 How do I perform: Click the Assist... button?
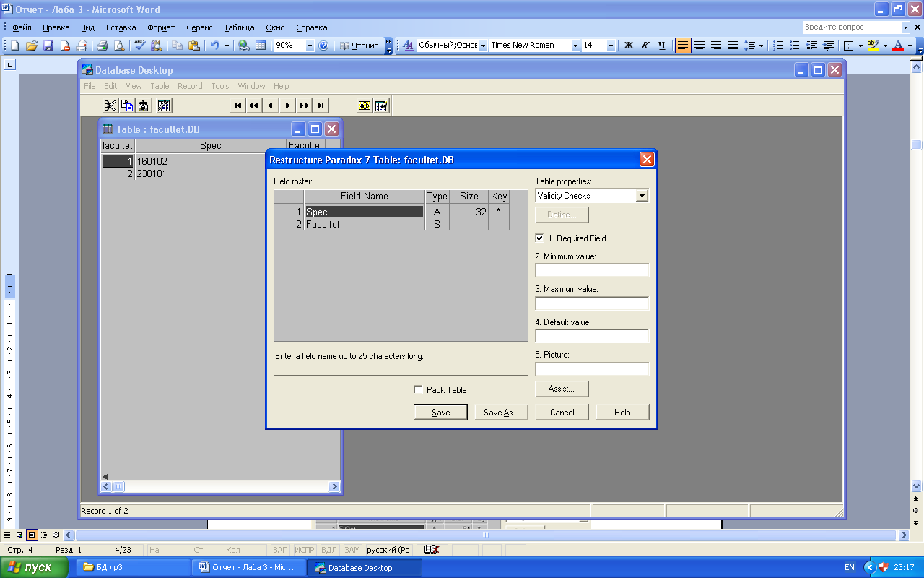pos(562,389)
